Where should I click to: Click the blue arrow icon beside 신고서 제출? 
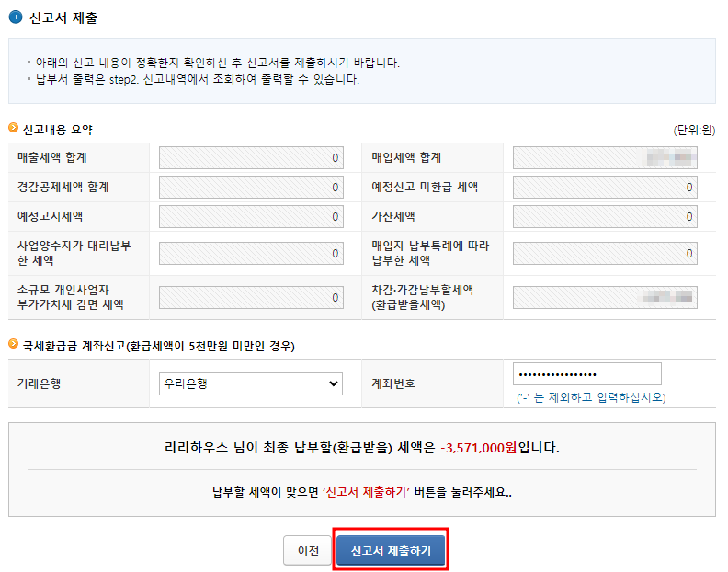click(16, 17)
